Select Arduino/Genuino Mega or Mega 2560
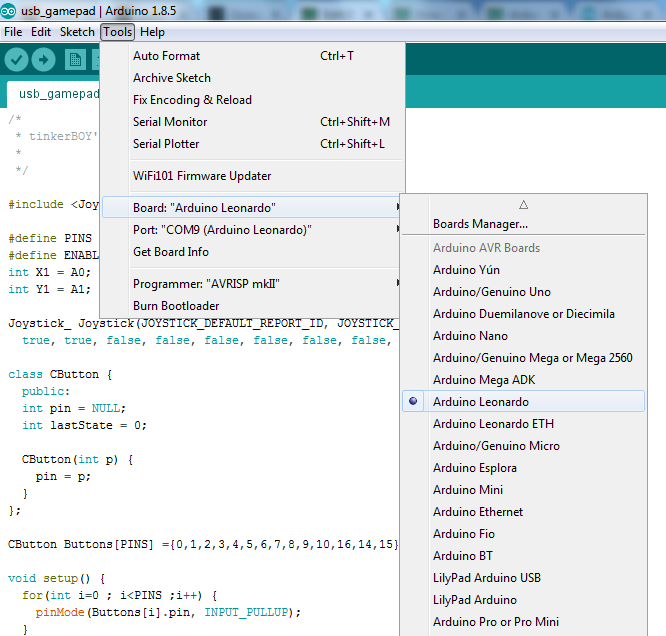Viewport: 666px width, 636px height. (523, 358)
